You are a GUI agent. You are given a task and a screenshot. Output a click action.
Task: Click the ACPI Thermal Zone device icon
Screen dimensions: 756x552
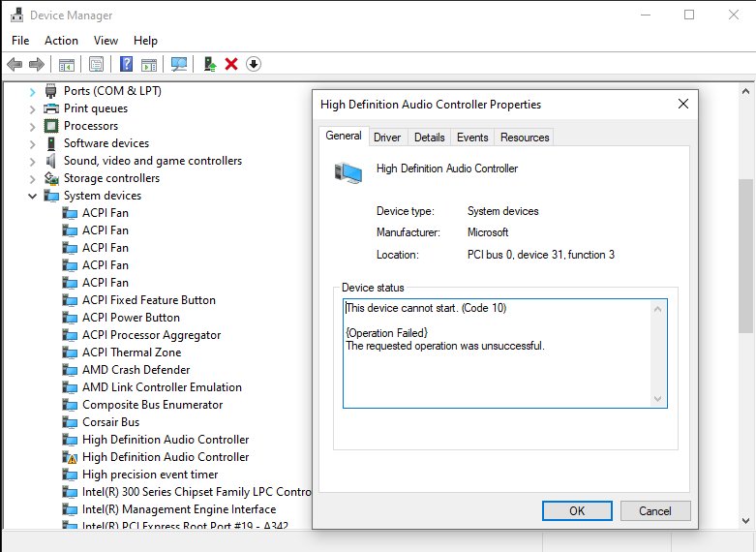(x=70, y=353)
